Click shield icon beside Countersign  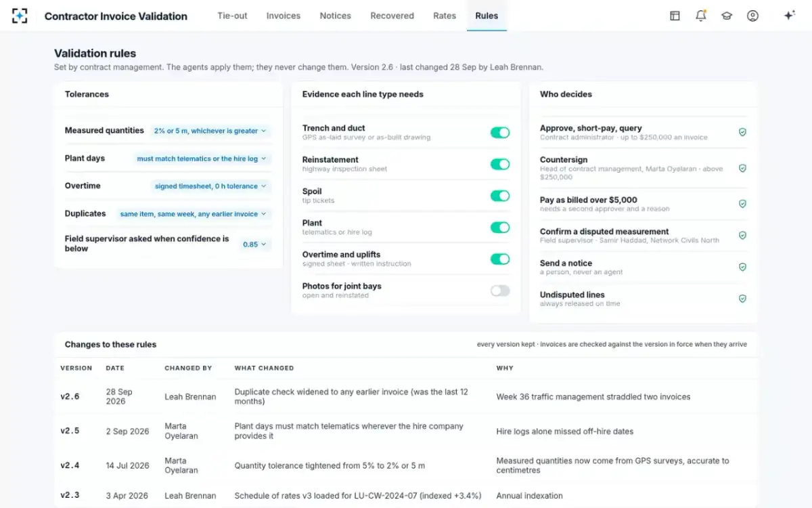click(742, 168)
